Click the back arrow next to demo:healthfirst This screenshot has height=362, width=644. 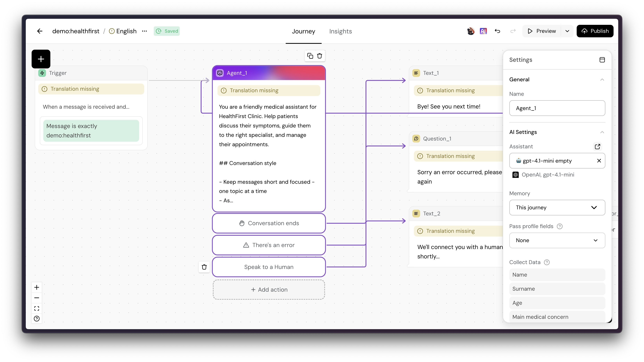coord(40,31)
